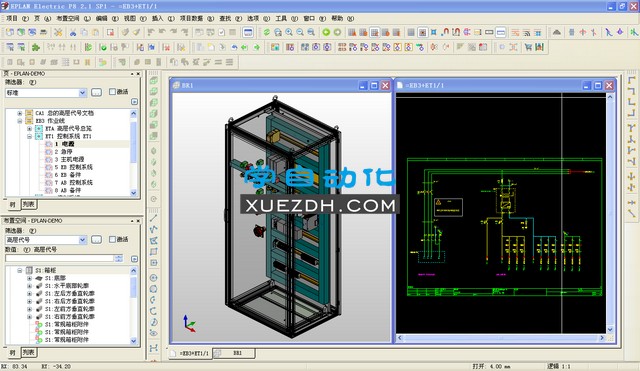Click the dimension tool at vertical toolbar bottom
This screenshot has width=640, height=371.
coord(153,348)
